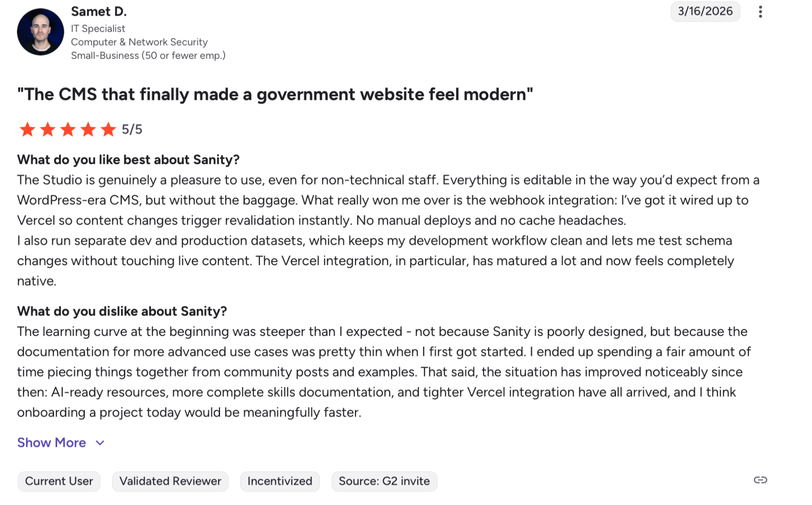Select the Current User tag
This screenshot has height=505, width=812.
click(59, 481)
